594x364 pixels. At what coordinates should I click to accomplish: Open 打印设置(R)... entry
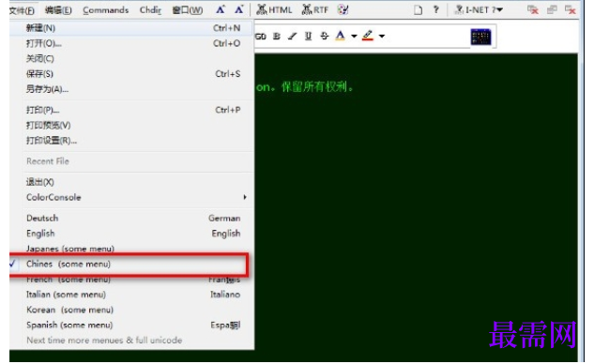pyautogui.click(x=131, y=141)
